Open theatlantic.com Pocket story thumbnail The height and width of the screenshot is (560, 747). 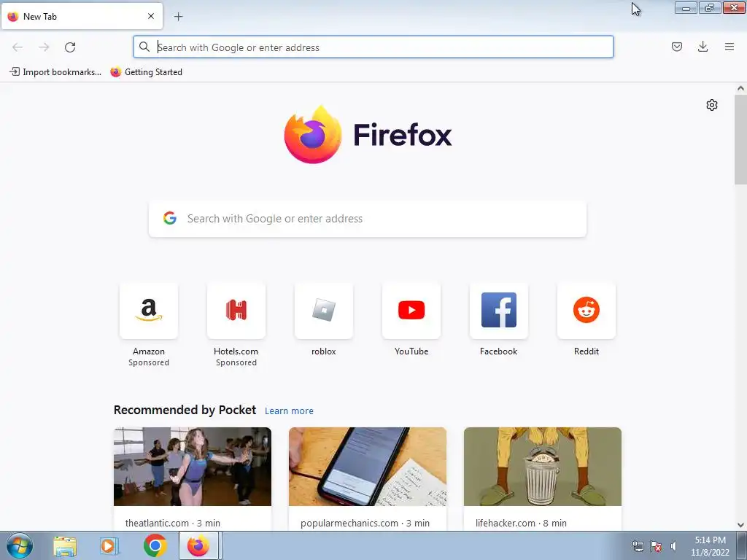(193, 467)
